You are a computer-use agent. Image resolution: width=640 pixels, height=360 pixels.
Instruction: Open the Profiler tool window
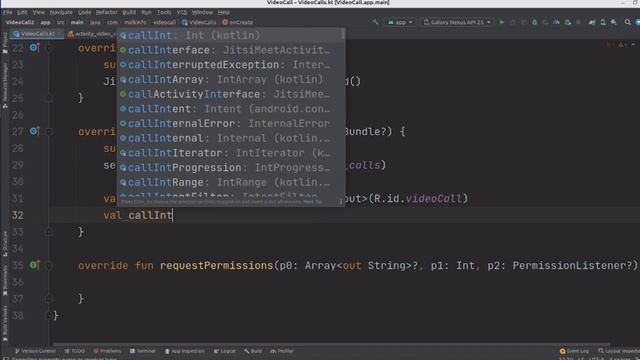[282, 351]
